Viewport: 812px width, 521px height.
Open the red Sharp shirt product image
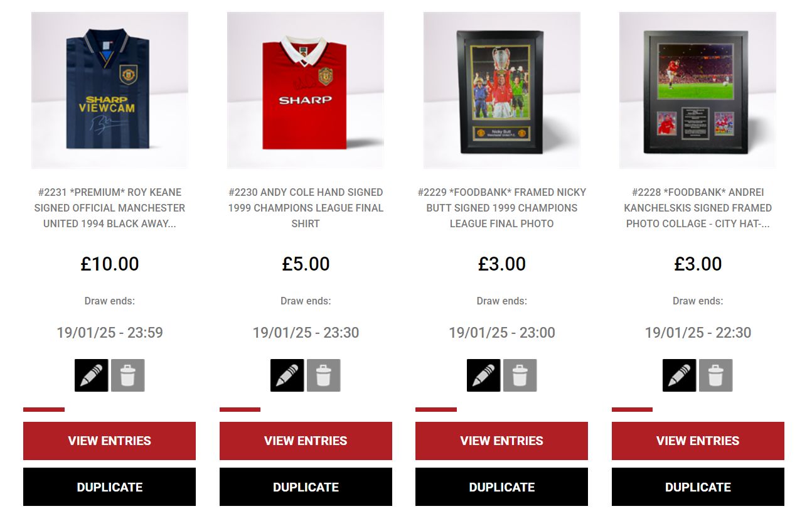click(306, 90)
